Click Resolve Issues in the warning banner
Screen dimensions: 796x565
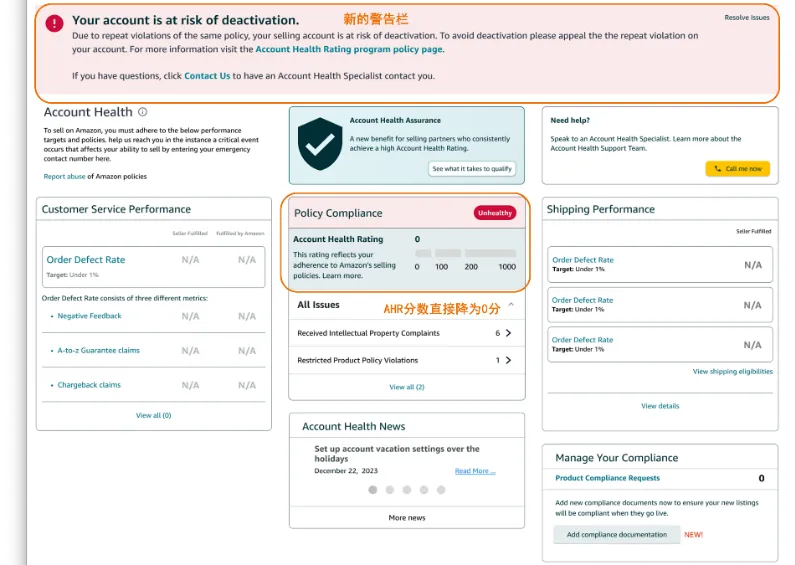pyautogui.click(x=748, y=18)
